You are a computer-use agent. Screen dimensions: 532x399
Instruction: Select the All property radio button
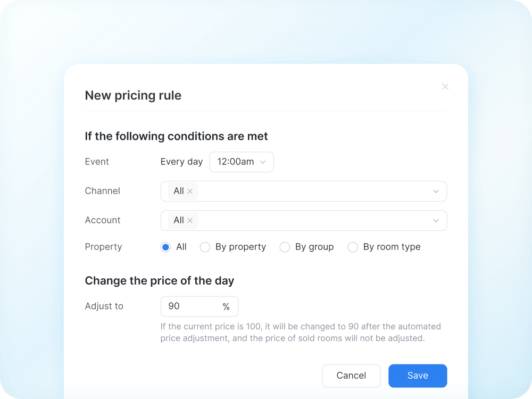(165, 247)
